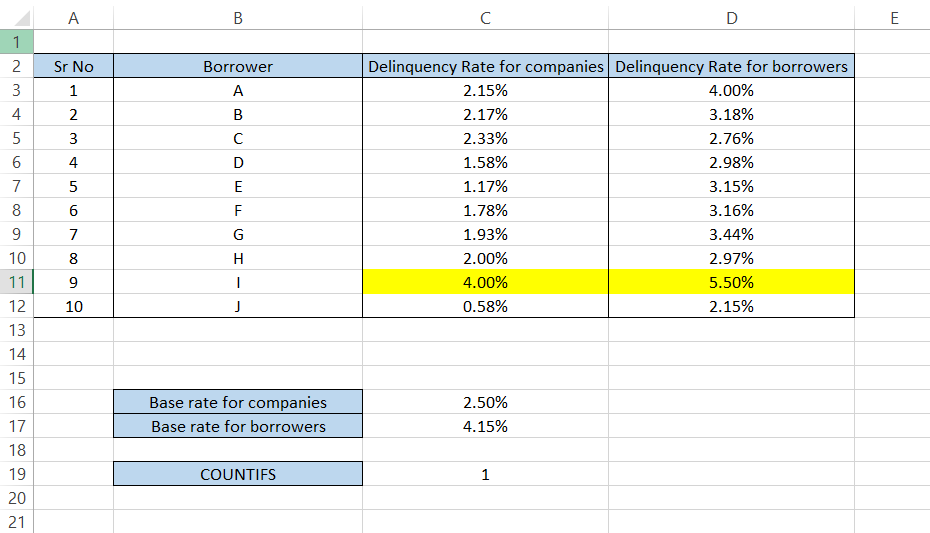Image resolution: width=930 pixels, height=533 pixels.
Task: Select row 11 header
Action: 16,283
